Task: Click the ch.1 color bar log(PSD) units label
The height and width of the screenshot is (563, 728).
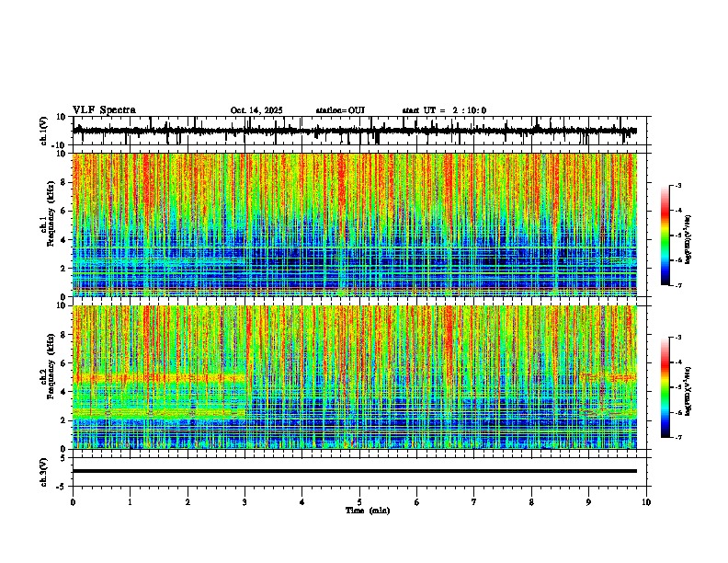Action: click(x=688, y=240)
